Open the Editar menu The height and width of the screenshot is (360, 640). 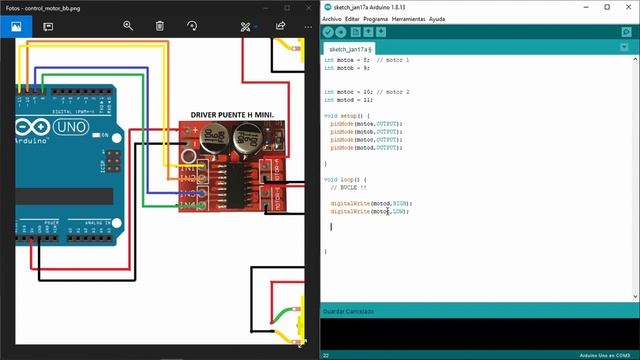352,19
